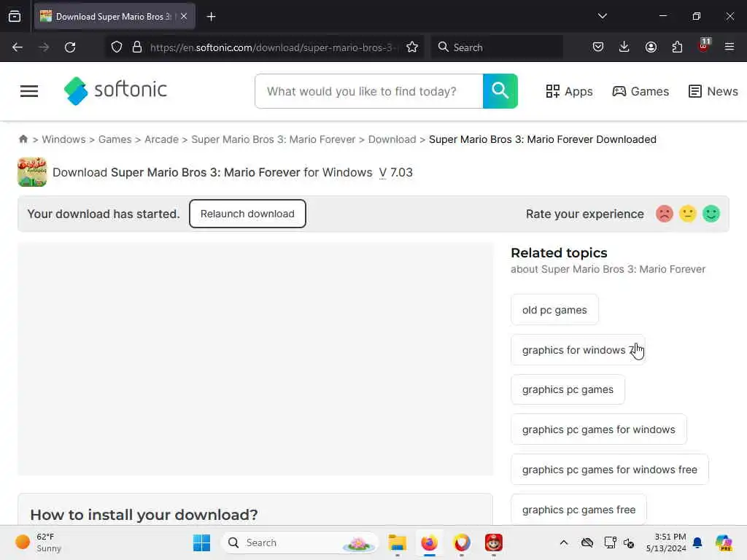
Task: Open the Apps section
Action: [x=569, y=91]
